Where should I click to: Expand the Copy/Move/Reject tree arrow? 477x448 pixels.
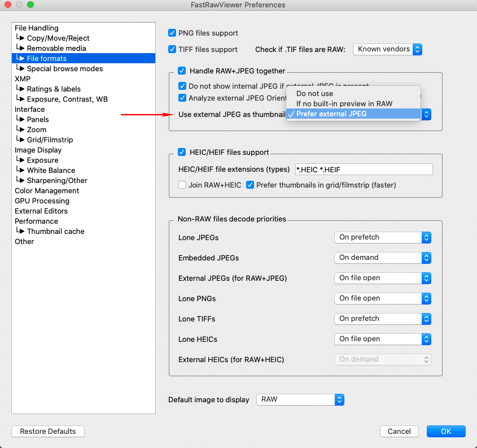click(x=21, y=38)
